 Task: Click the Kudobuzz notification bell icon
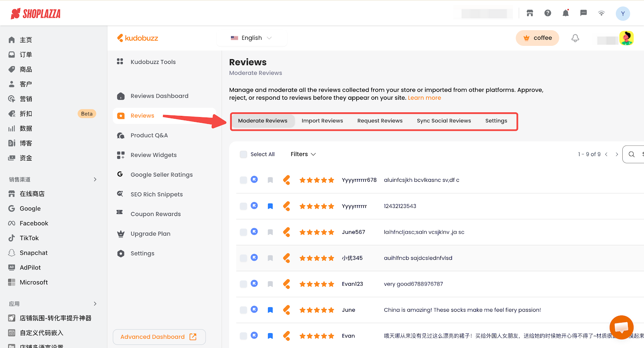[575, 38]
